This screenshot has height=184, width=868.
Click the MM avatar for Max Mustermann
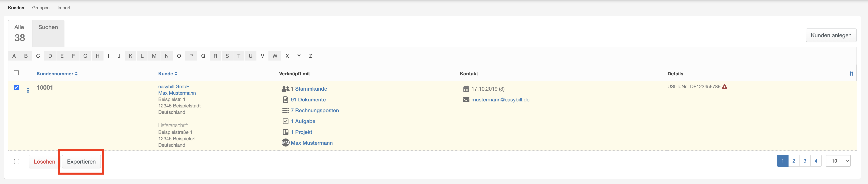[x=285, y=143]
